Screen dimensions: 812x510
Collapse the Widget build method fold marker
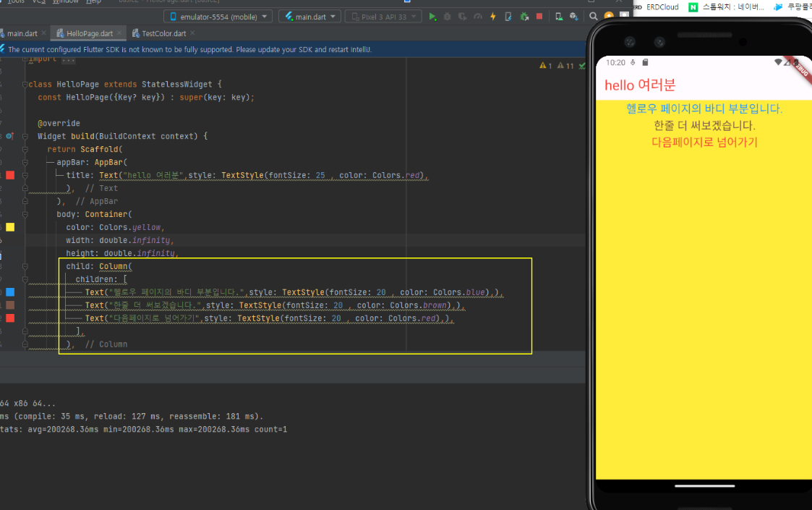(25, 136)
